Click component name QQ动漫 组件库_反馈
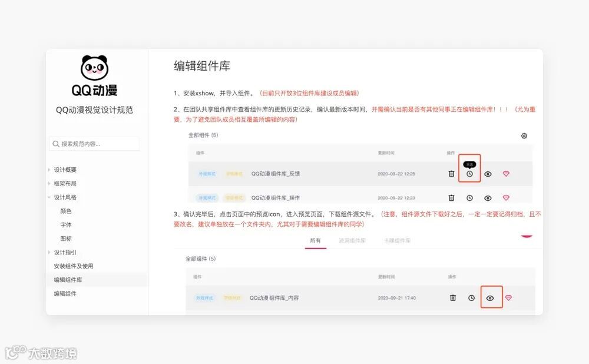 [275, 174]
